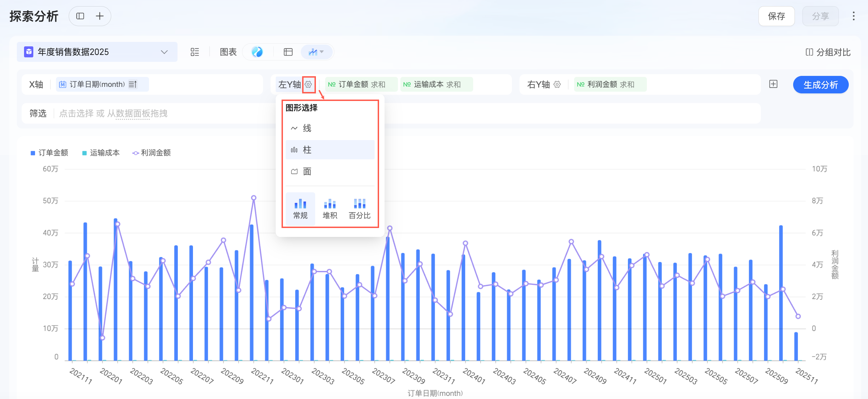Open left Y-axis gear settings
This screenshot has width=868, height=399.
point(308,84)
